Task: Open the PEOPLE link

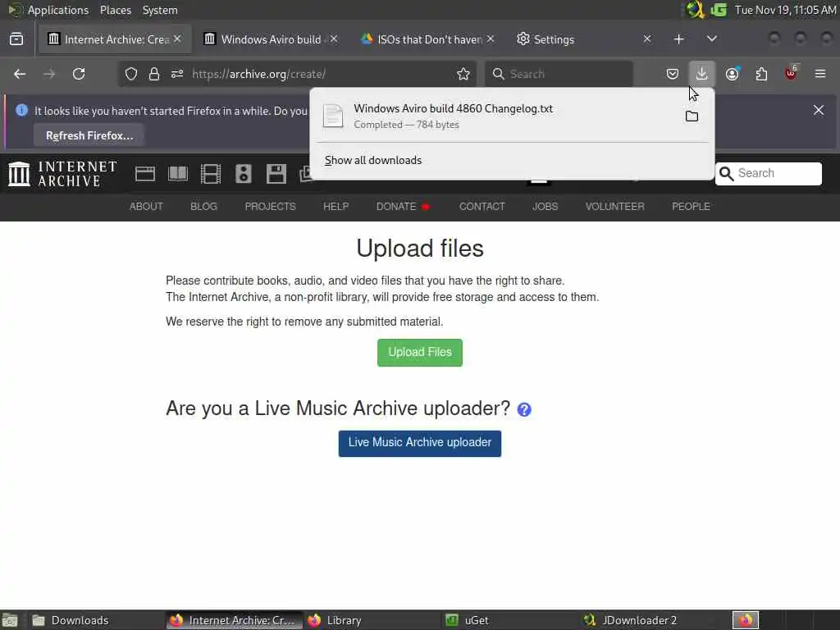Action: pyautogui.click(x=691, y=206)
